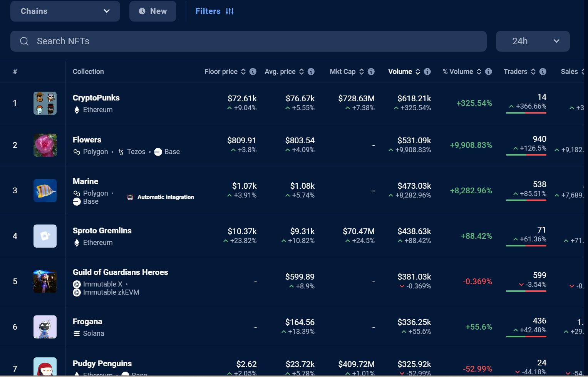Open the Sproto Gremlins collection link
The width and height of the screenshot is (588, 377).
[102, 231]
